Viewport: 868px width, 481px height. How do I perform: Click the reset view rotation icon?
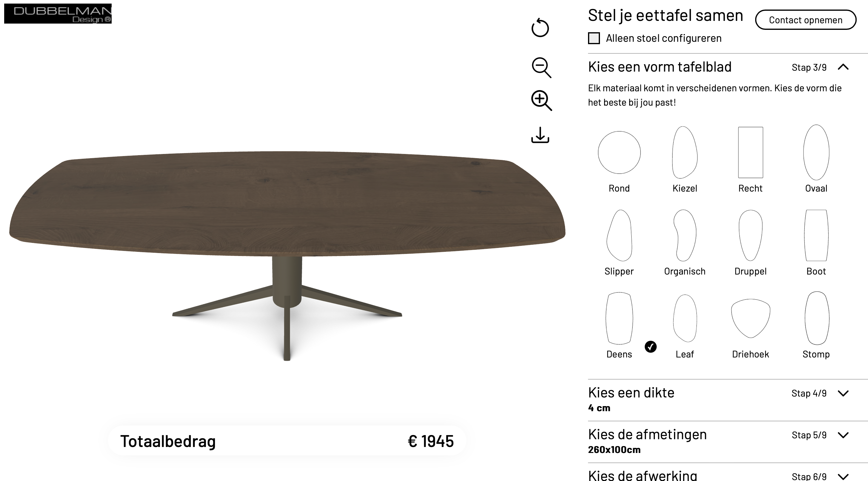(540, 27)
